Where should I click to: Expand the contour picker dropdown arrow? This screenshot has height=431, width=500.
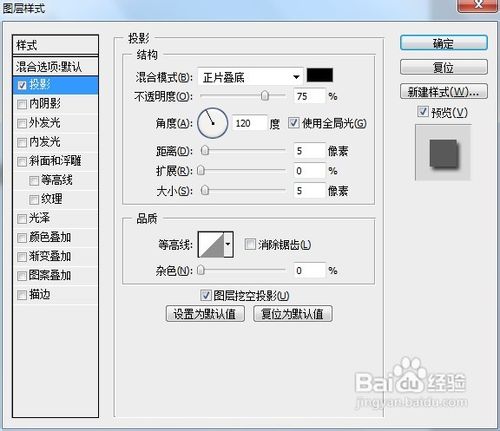(x=228, y=245)
